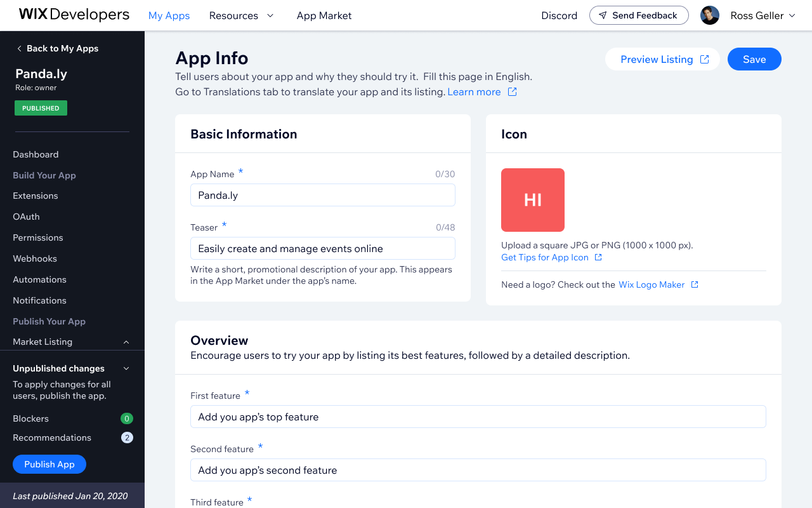Click the Overview section heading
Viewport: 812px width, 508px height.
[x=219, y=340]
